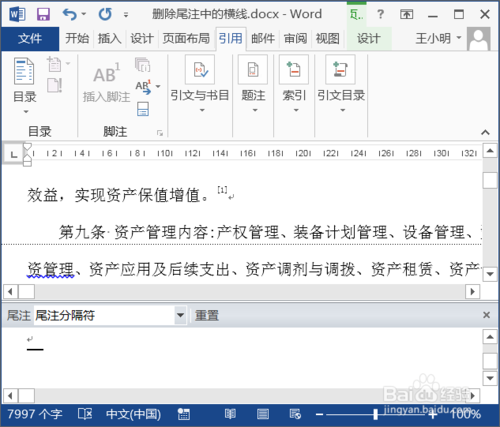The width and height of the screenshot is (500, 427).
Task: Click the macro recording status bar icon
Action: tap(183, 414)
